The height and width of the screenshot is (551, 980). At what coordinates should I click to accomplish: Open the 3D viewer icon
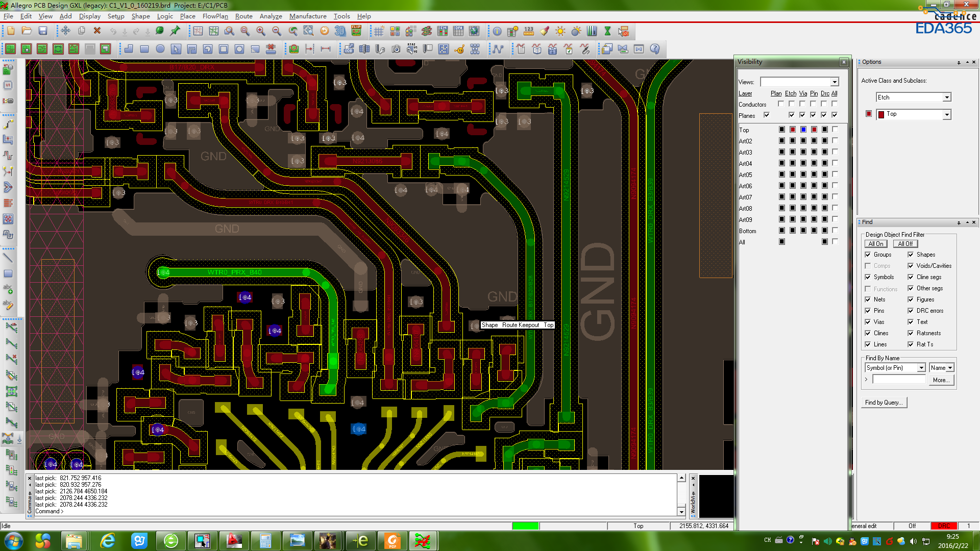pos(340,31)
